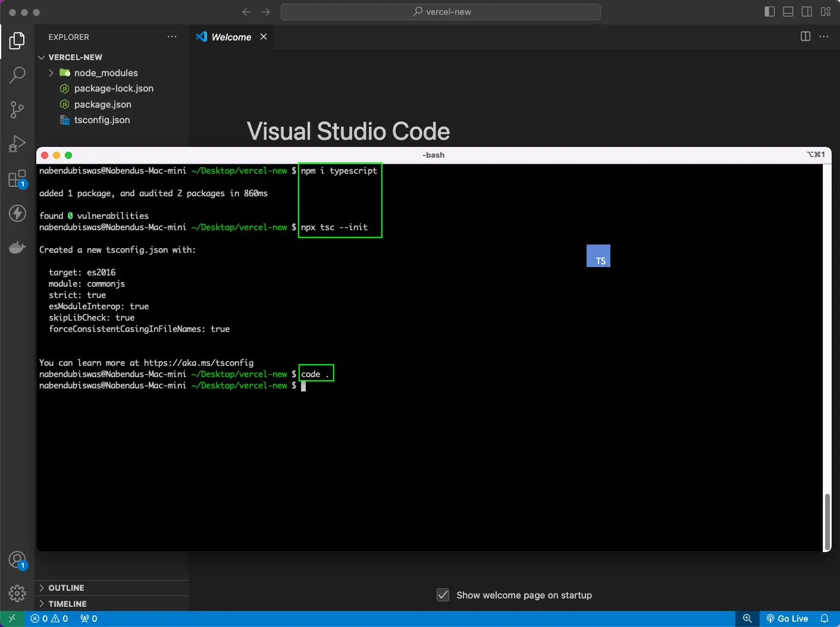Open the Explorer view in activity bar
The height and width of the screenshot is (627, 840).
[x=17, y=41]
